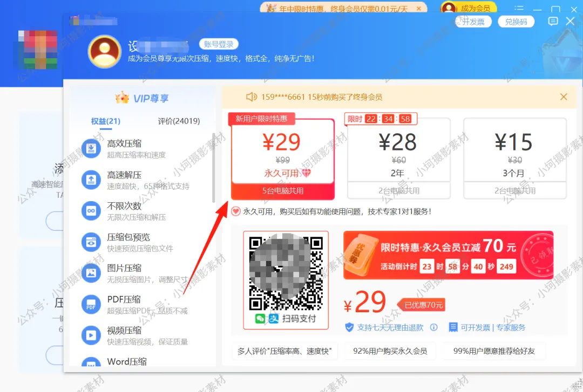Click the 可开发票 | 专家服务 link

tap(493, 327)
